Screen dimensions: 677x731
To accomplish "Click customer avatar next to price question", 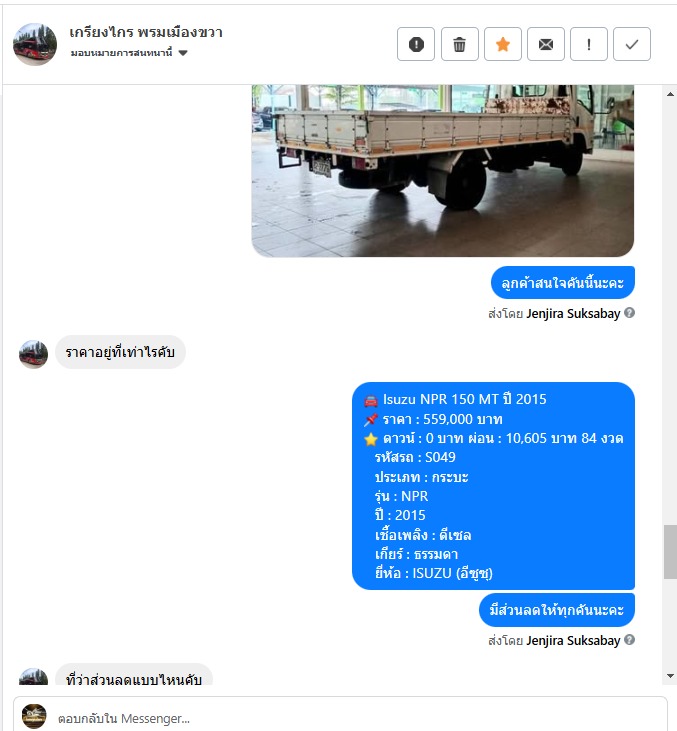I will point(34,354).
